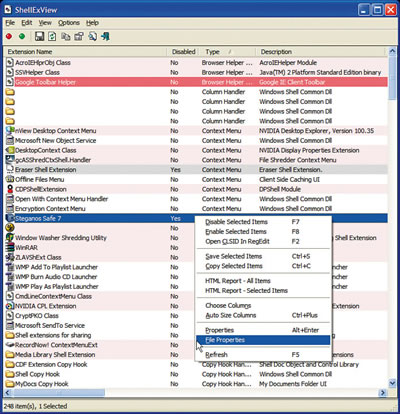Select the Google Toolbar Helper row
Viewport: 400px width, 414px height.
[196, 82]
